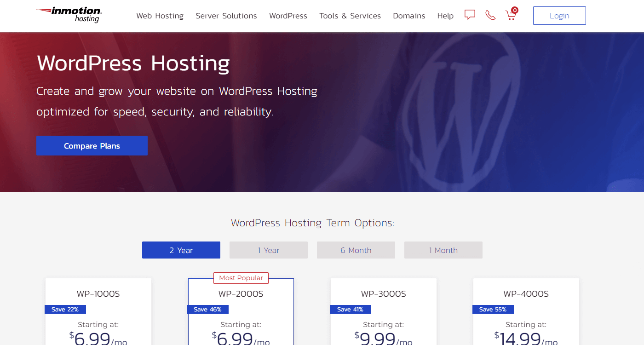Click the Compare Plans button

pos(92,145)
